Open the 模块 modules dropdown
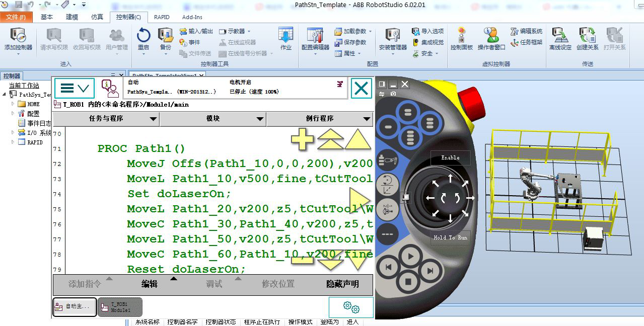Viewport: 644px width, 326px height. (x=212, y=119)
